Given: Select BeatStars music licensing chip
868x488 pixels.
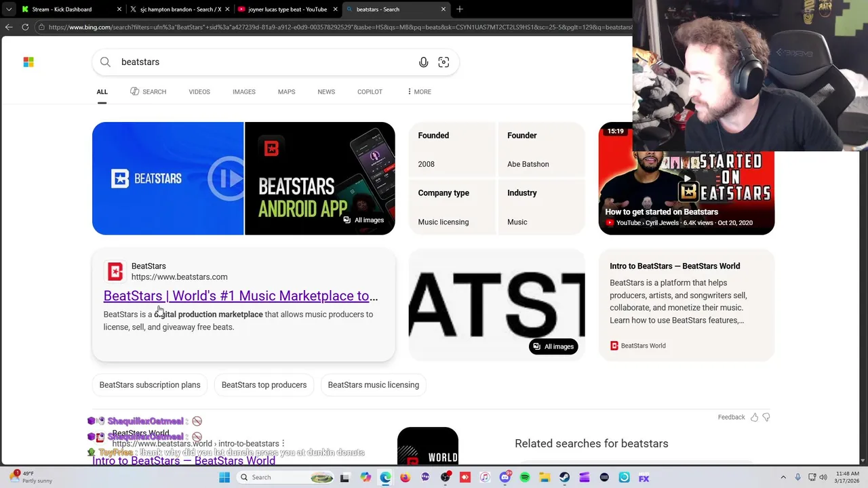Looking at the screenshot, I should click(373, 385).
